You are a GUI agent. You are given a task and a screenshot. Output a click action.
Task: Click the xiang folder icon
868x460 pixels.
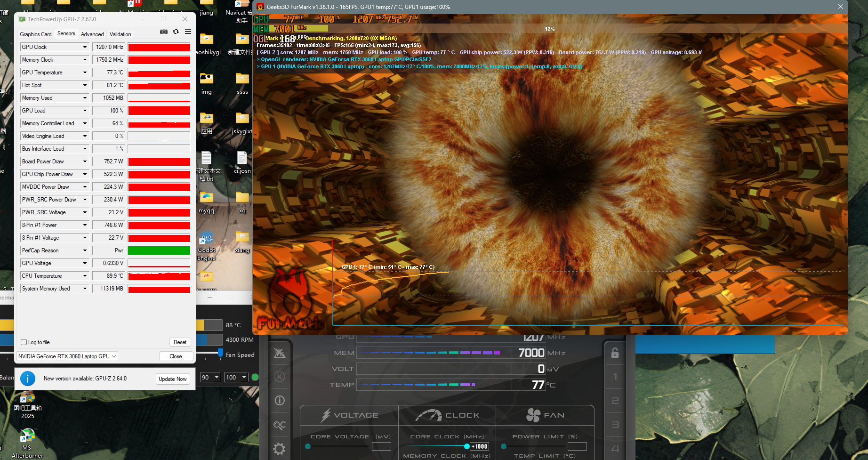[242, 242]
